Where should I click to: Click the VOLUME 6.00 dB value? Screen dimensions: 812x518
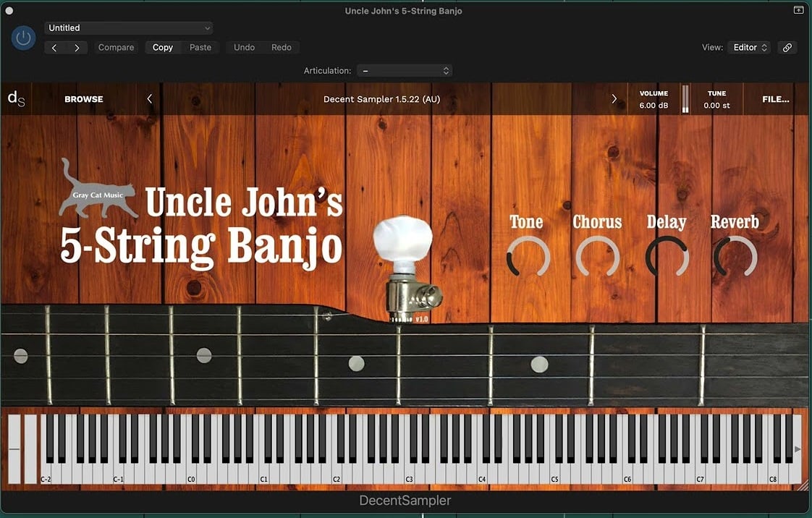click(654, 106)
